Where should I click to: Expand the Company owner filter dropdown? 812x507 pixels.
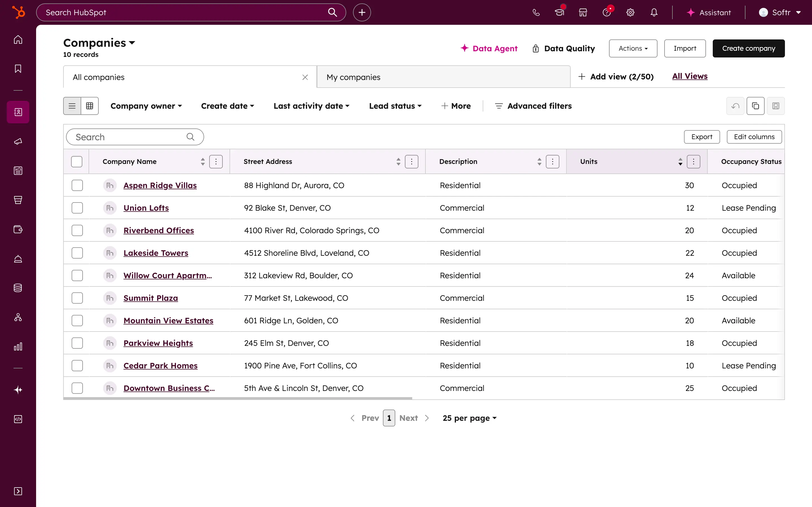point(146,106)
